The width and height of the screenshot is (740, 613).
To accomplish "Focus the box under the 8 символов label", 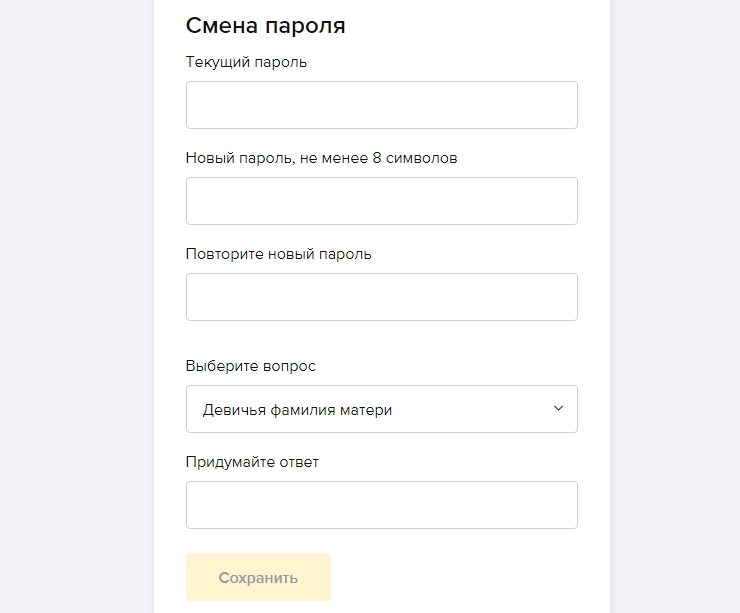I will tap(381, 201).
